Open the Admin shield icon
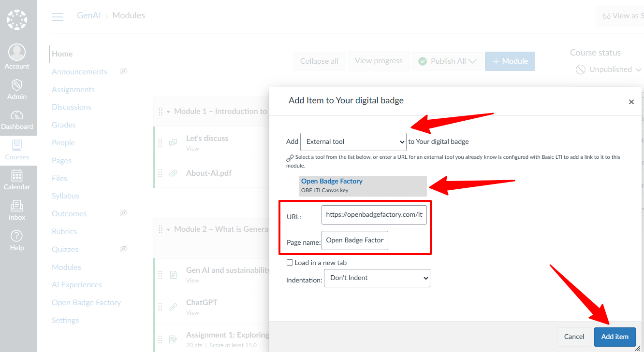Image resolution: width=644 pixels, height=352 pixels. click(17, 85)
